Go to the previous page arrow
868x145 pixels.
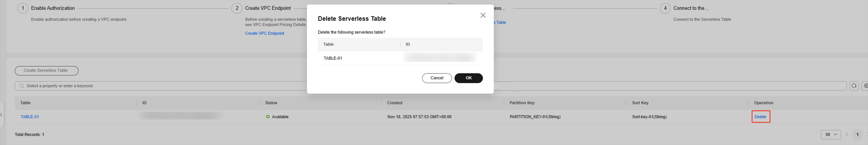[x=847, y=134]
